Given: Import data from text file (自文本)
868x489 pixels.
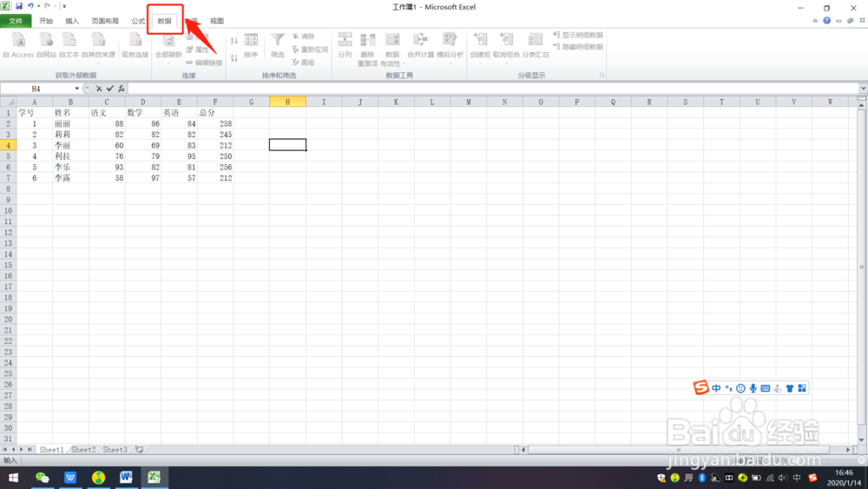Looking at the screenshot, I should [x=69, y=45].
